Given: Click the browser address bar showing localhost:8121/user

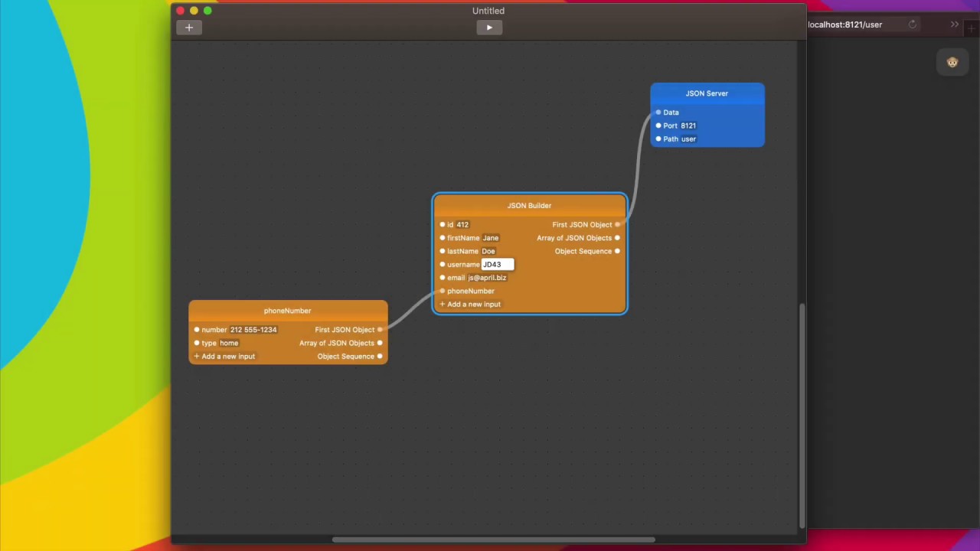Looking at the screenshot, I should (844, 24).
